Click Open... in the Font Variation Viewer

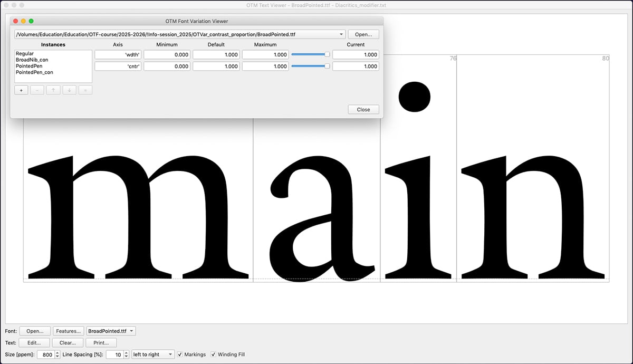coord(363,34)
